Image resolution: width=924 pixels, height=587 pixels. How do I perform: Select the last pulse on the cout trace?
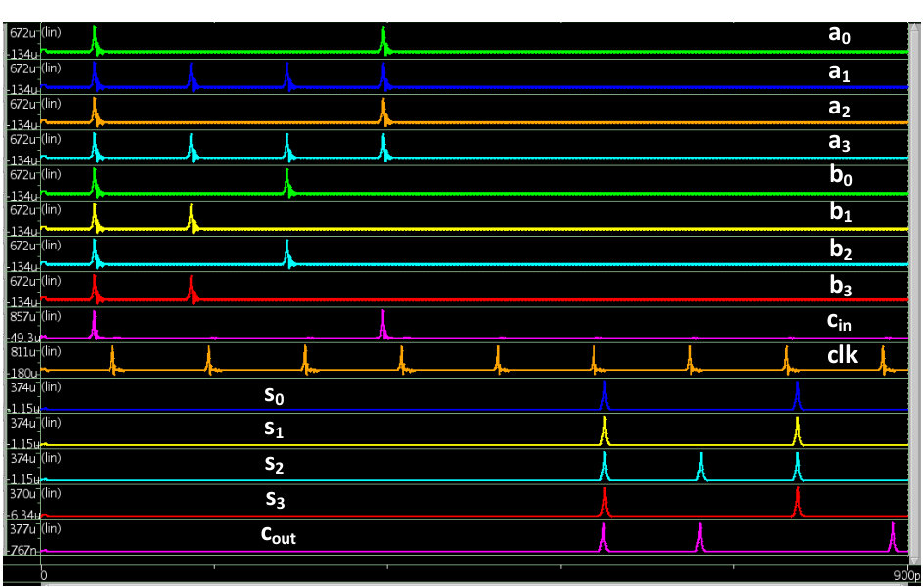(893, 537)
